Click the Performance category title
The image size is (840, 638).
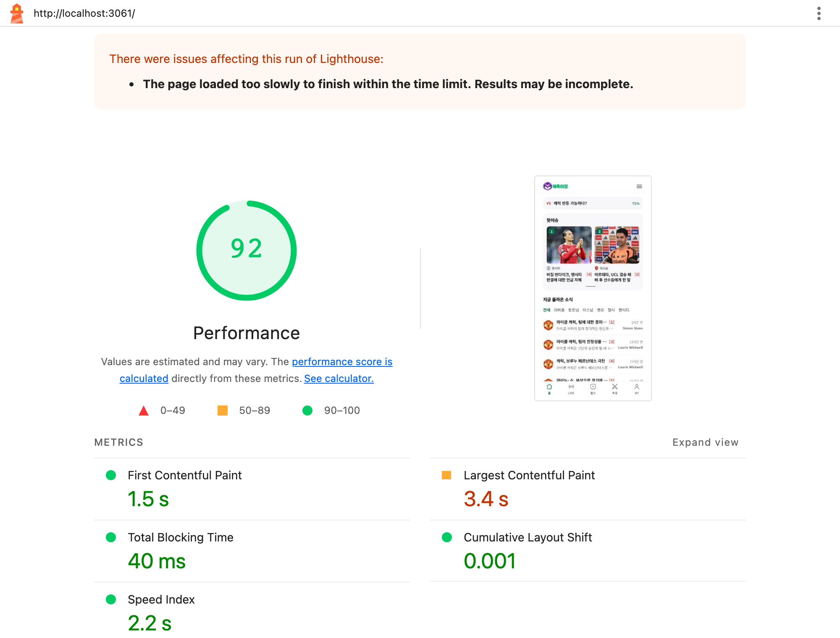[247, 333]
